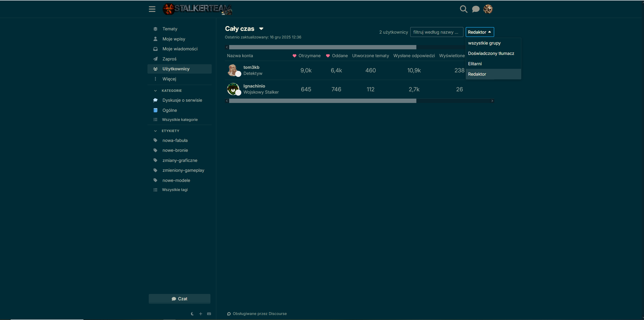Choose wszystkie grupy option
Image resolution: width=644 pixels, height=320 pixels.
[484, 43]
